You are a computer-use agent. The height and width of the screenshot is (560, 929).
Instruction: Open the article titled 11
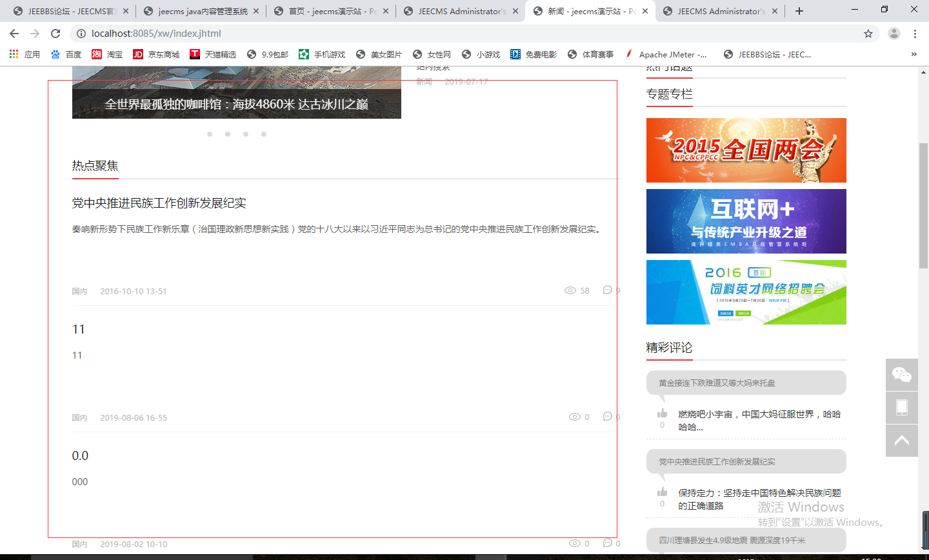[79, 329]
